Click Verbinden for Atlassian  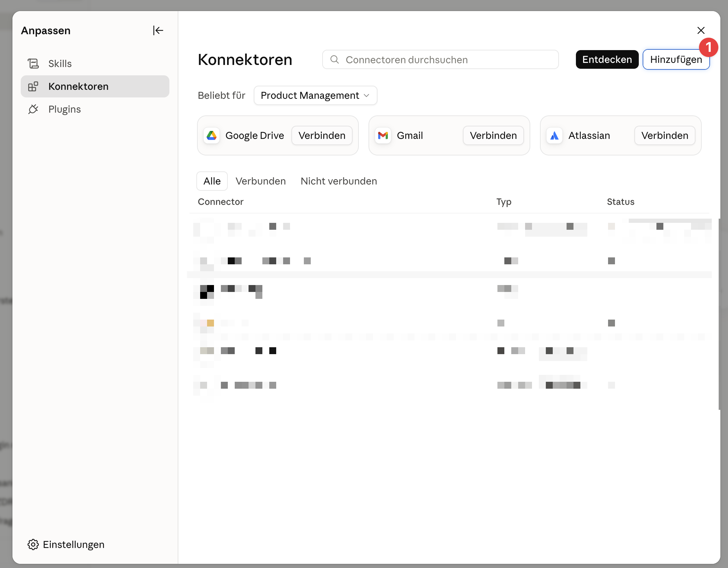tap(665, 135)
